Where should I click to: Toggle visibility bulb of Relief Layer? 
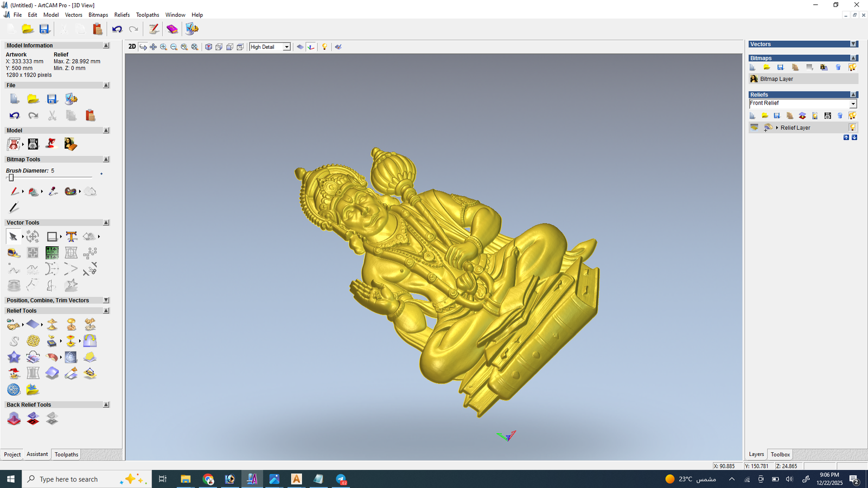[852, 127]
